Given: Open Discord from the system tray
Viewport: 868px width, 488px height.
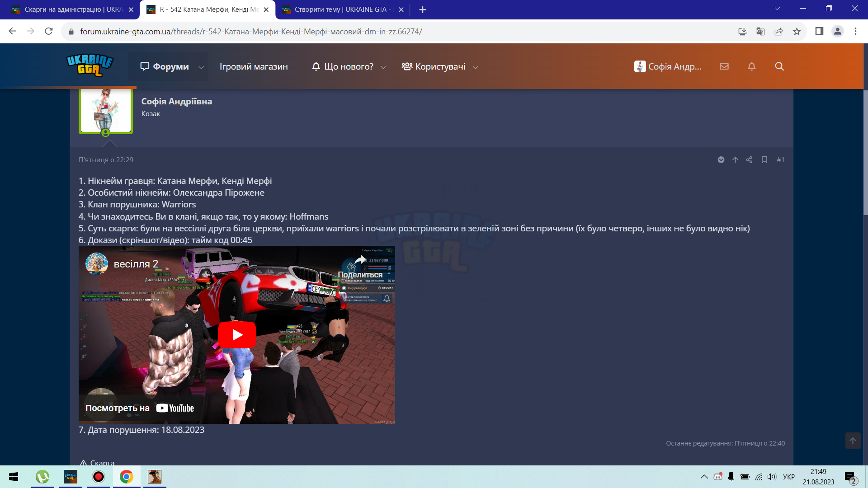Looking at the screenshot, I should (x=718, y=477).
